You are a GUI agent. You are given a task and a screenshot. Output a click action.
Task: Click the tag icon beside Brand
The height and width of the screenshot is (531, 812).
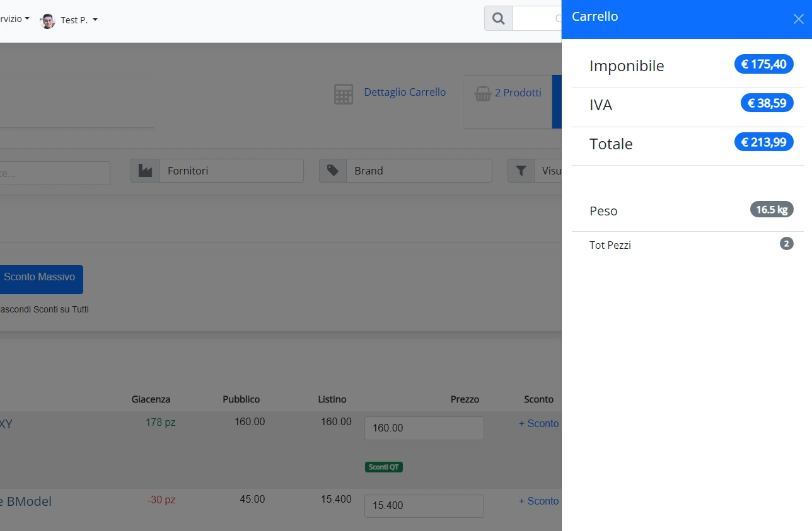[333, 171]
